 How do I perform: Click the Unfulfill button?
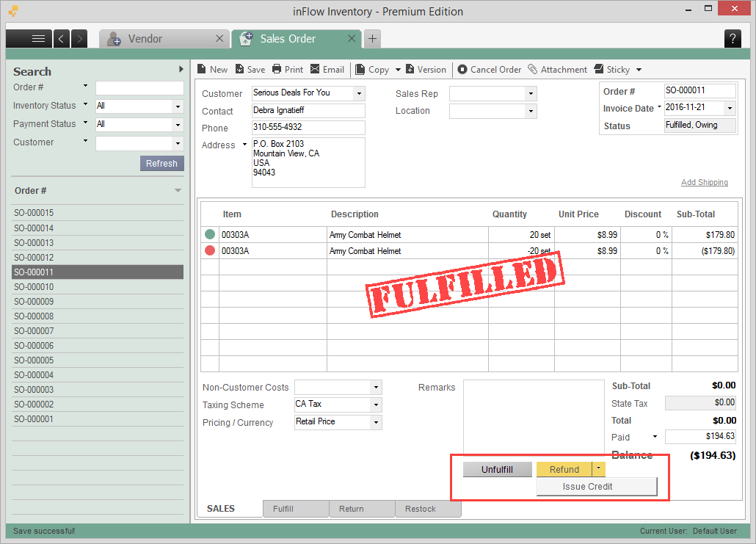tap(497, 469)
